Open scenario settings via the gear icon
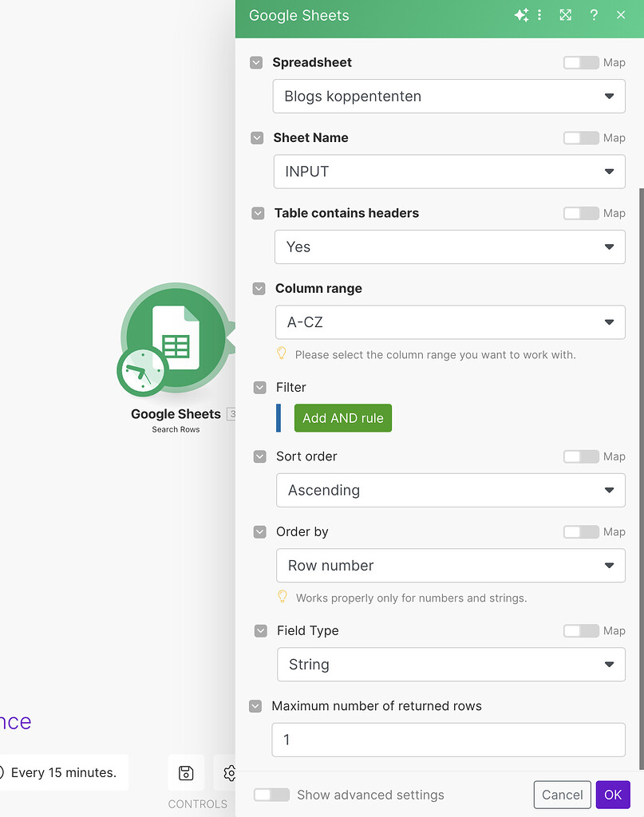Image resolution: width=644 pixels, height=817 pixels. pyautogui.click(x=230, y=772)
